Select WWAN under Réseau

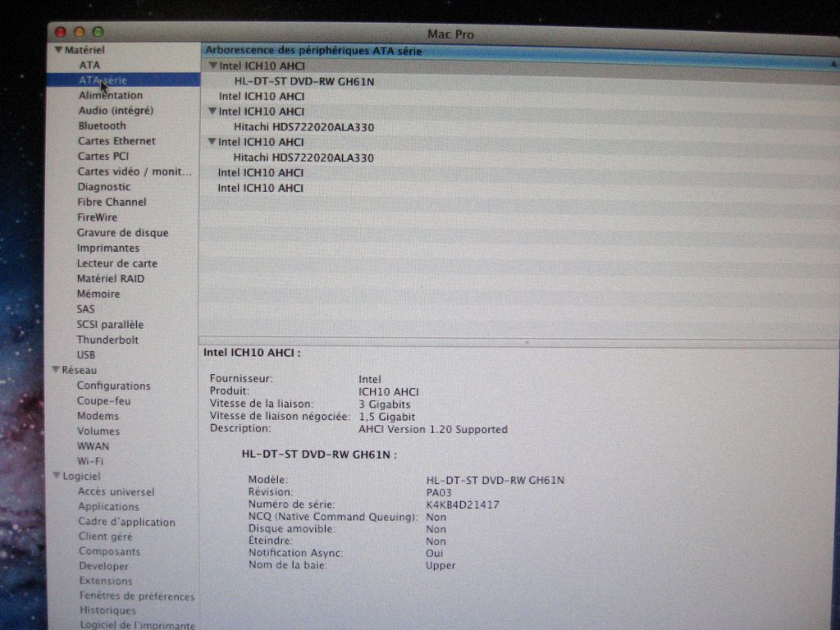click(x=93, y=445)
